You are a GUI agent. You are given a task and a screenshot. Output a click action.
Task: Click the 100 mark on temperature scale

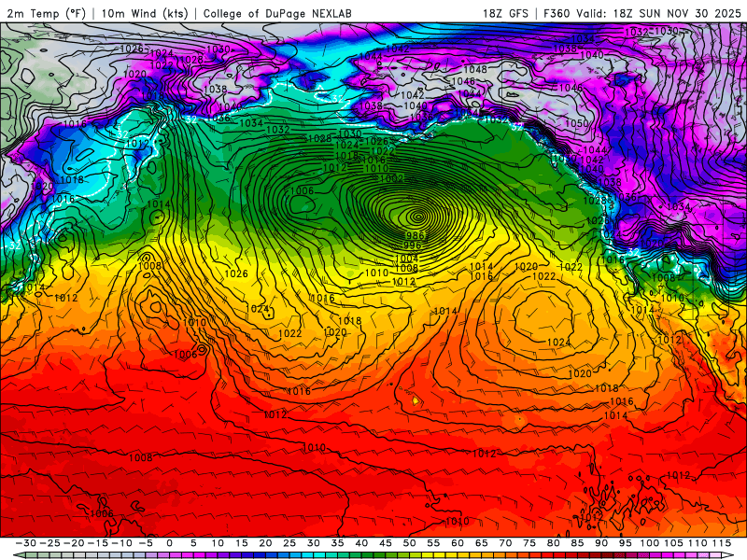[649, 543]
